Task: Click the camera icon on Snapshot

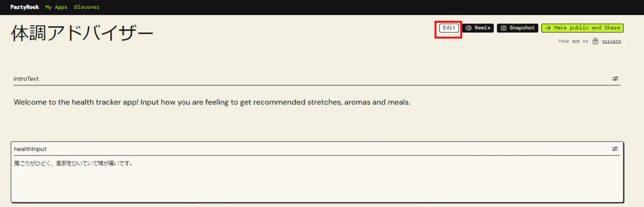Action: pyautogui.click(x=503, y=28)
